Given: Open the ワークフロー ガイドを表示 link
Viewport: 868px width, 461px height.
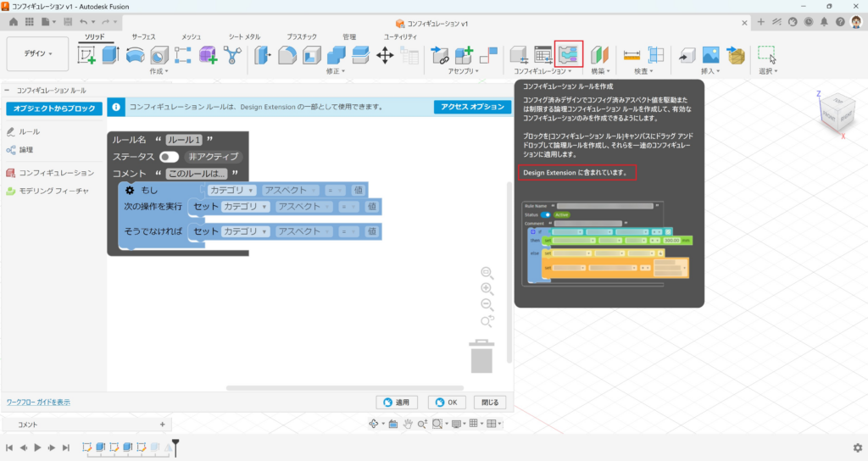Looking at the screenshot, I should [x=38, y=403].
